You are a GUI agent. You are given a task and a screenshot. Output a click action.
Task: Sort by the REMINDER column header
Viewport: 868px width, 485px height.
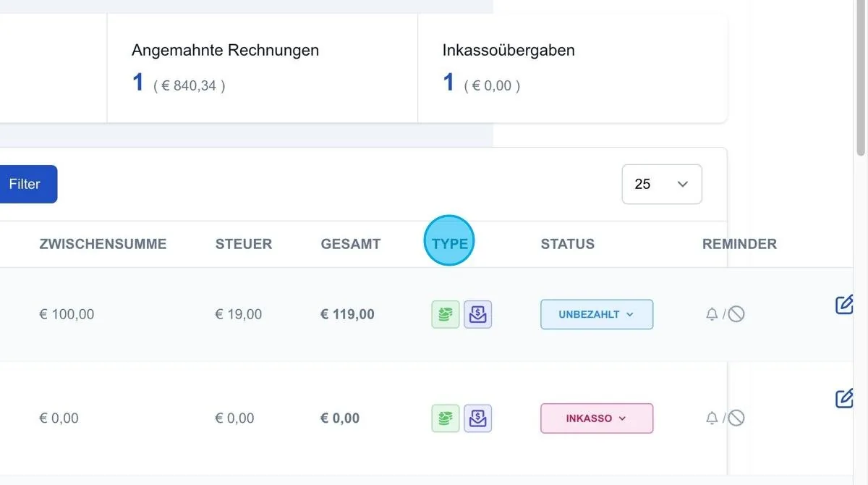(x=739, y=244)
